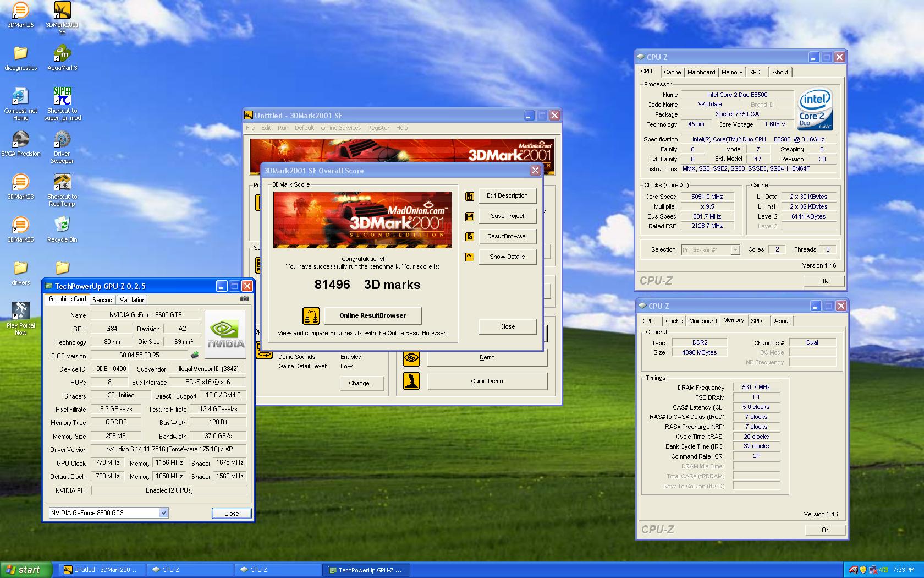Viewport: 924px width, 578px height.
Task: Click the taskbar clock showing 7:33 PM
Action: [904, 570]
